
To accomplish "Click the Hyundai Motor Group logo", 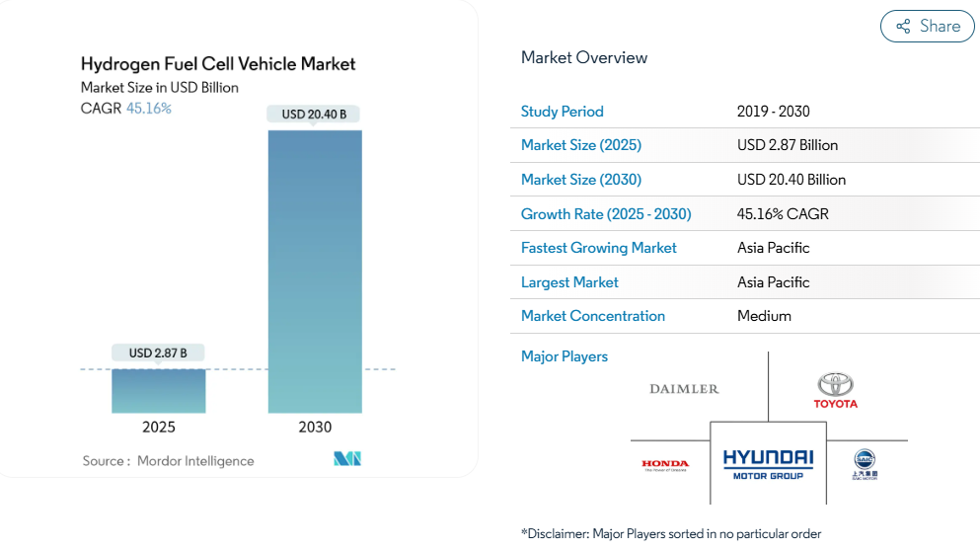I will 768,463.
